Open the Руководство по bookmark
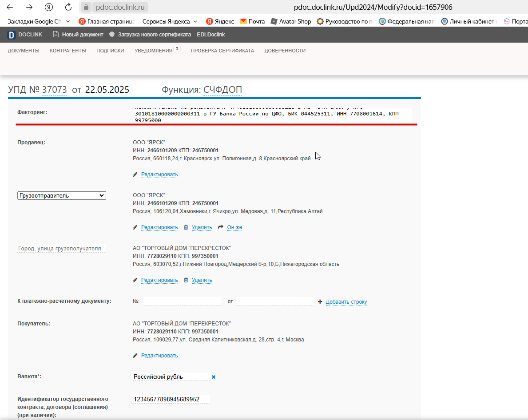Image resolution: width=528 pixels, height=420 pixels. [345, 21]
